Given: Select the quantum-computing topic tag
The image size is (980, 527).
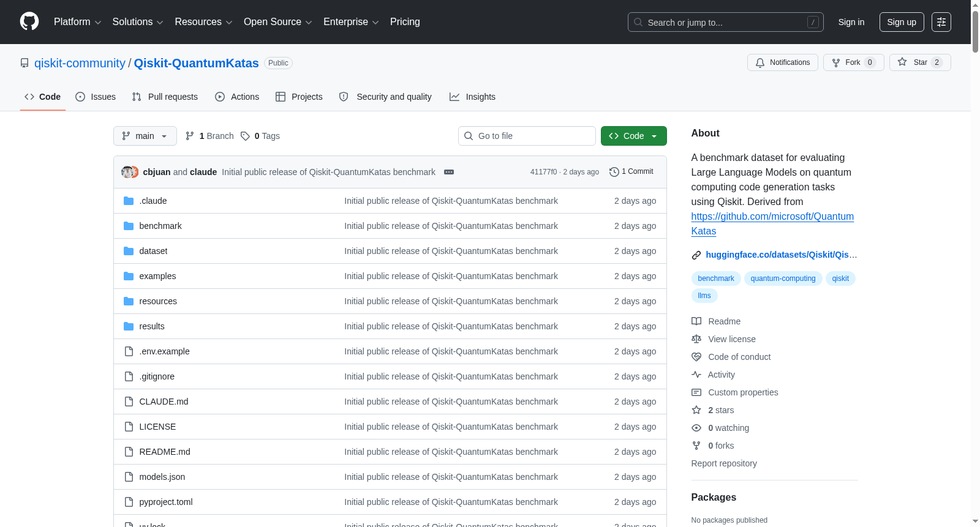Looking at the screenshot, I should click(x=783, y=278).
